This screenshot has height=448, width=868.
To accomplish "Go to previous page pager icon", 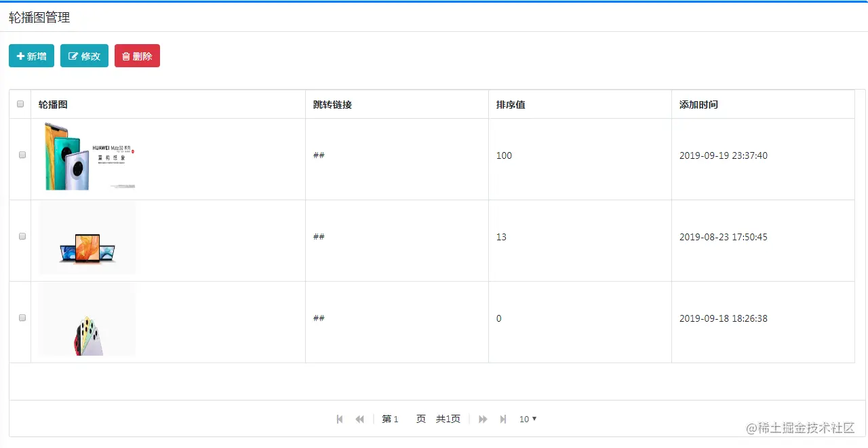I will click(x=360, y=419).
